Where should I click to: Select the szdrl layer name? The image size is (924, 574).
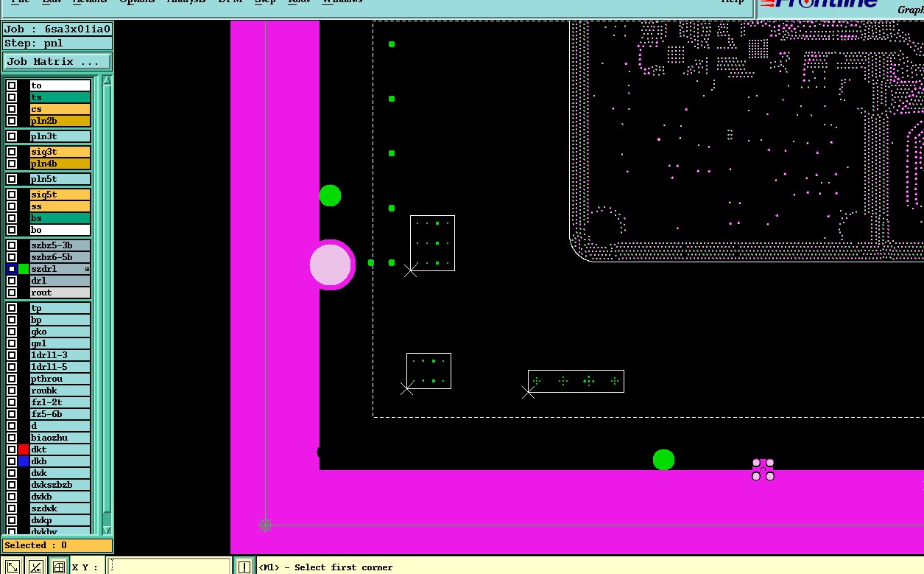60,269
